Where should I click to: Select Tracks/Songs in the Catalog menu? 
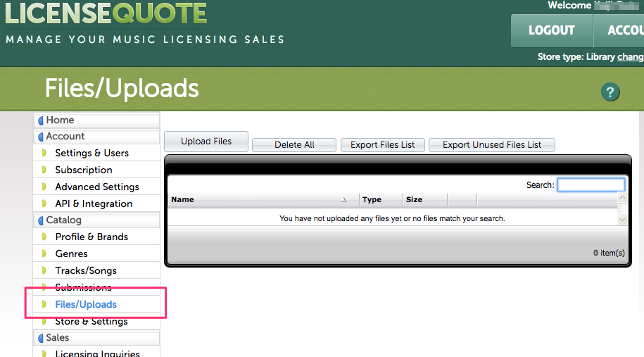click(86, 270)
